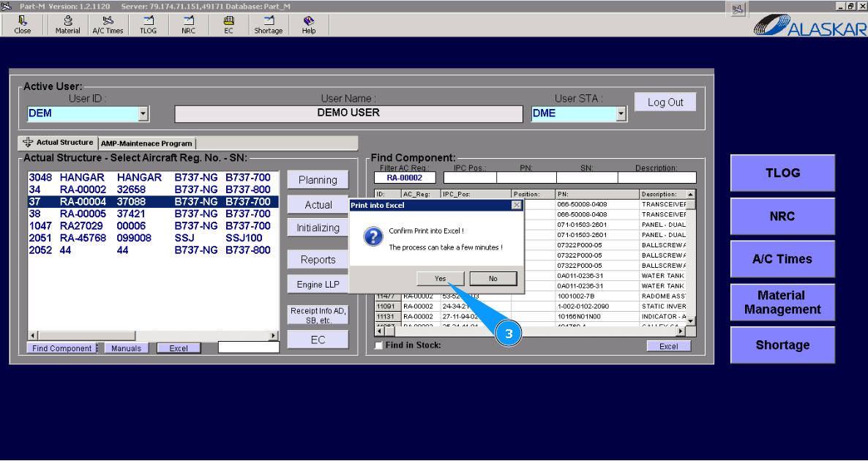The width and height of the screenshot is (868, 461).
Task: Switch to AMP-Maintenace Program tab
Action: (x=146, y=143)
